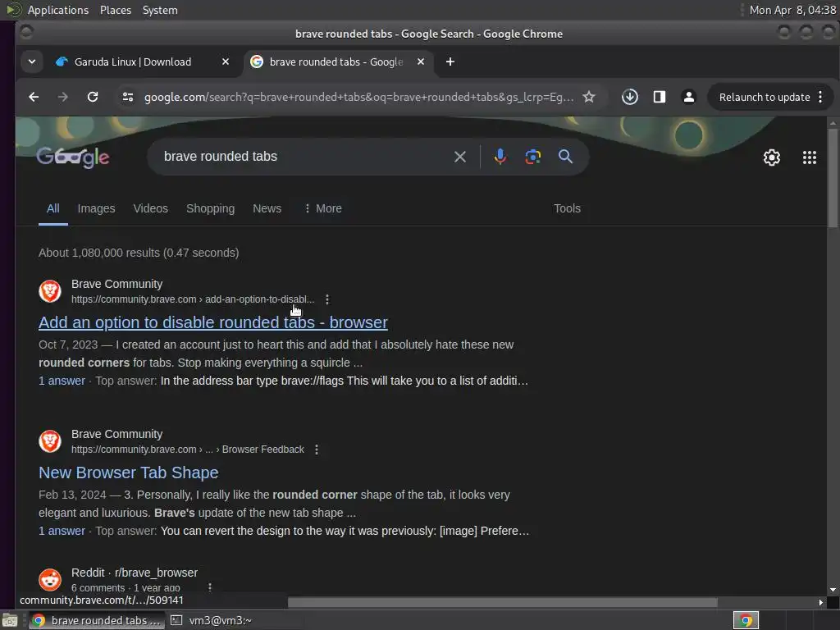Click the horizontal scrollbar thumb

tap(503, 603)
